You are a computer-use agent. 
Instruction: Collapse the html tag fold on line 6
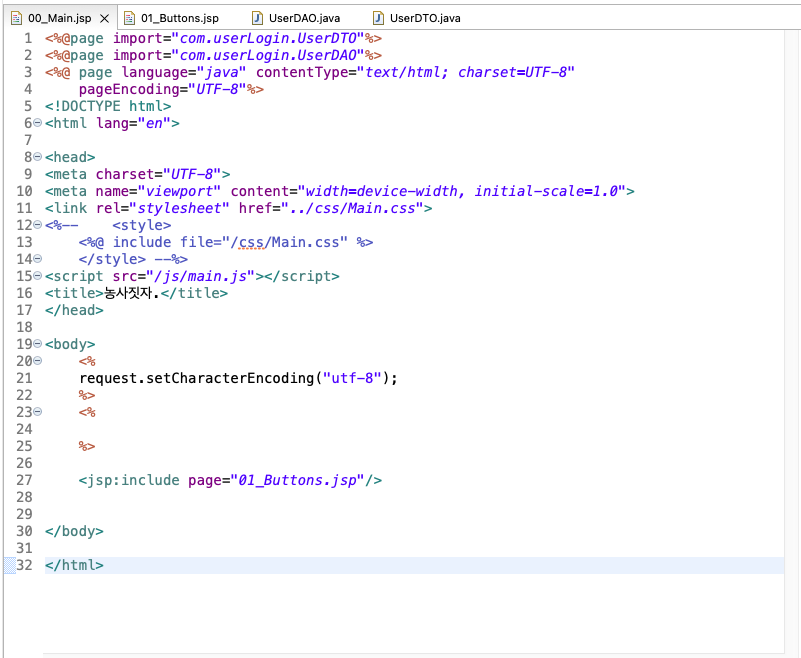[x=37, y=123]
